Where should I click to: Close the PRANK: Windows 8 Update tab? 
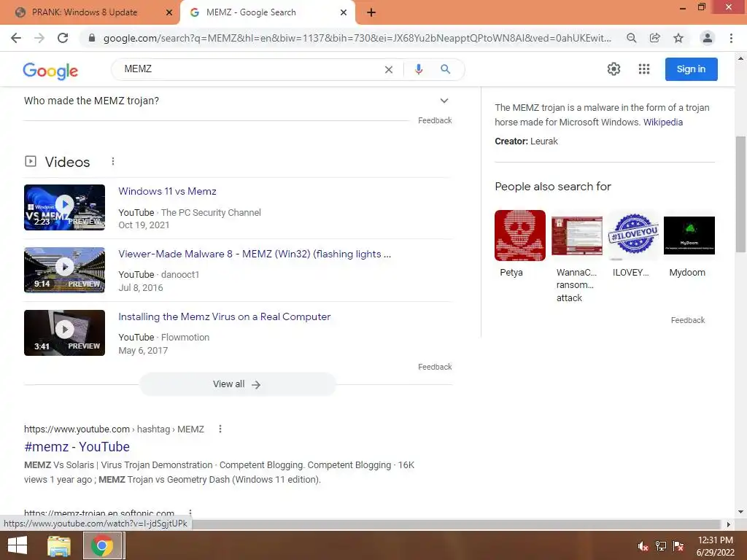(169, 13)
